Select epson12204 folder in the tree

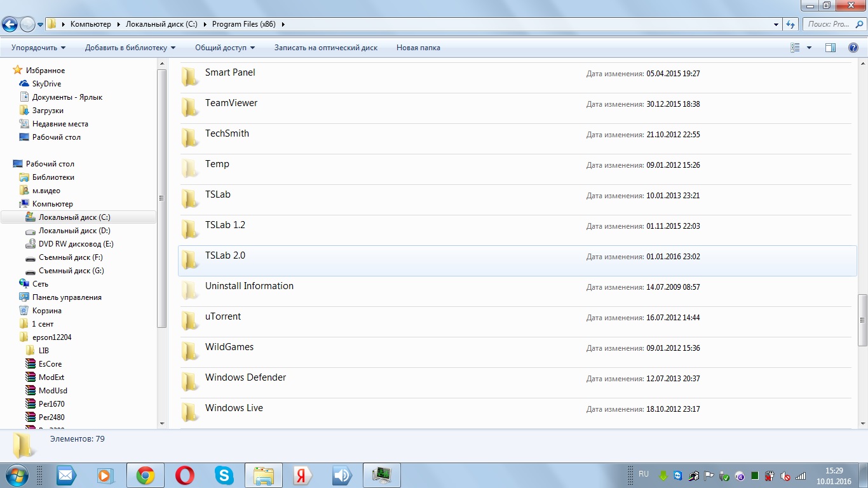(x=51, y=337)
